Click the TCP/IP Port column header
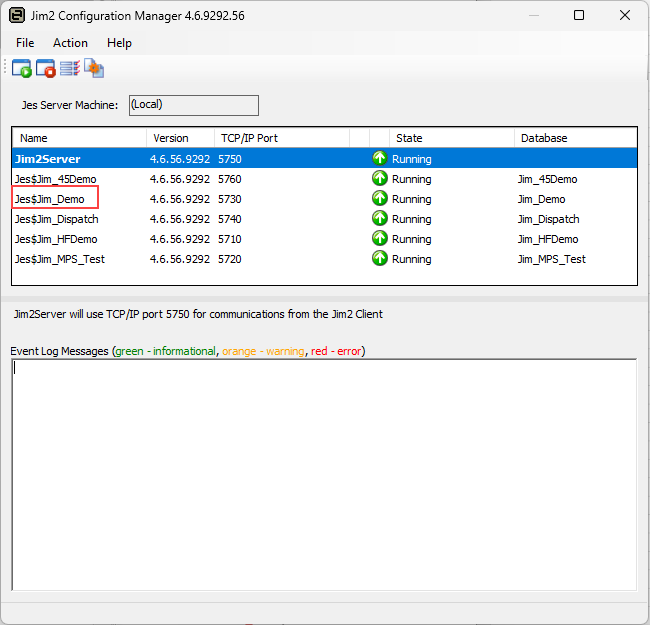The image size is (650, 625). click(x=280, y=138)
